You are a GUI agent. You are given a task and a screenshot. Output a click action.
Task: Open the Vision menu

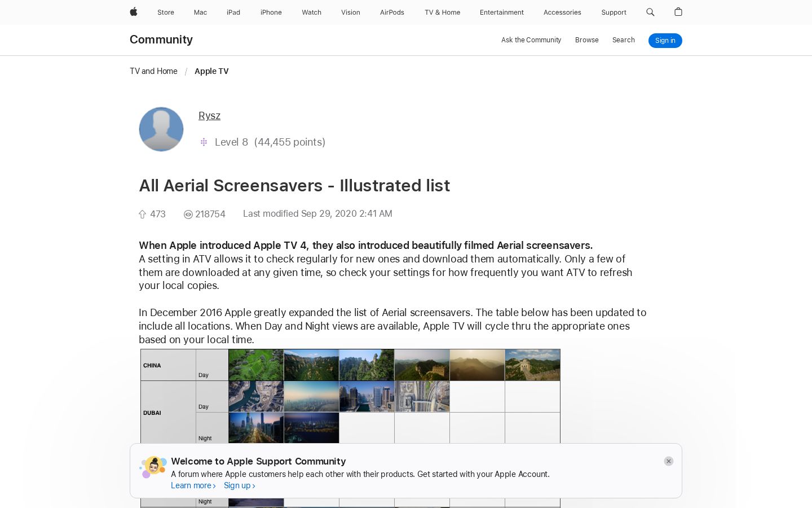tap(351, 12)
